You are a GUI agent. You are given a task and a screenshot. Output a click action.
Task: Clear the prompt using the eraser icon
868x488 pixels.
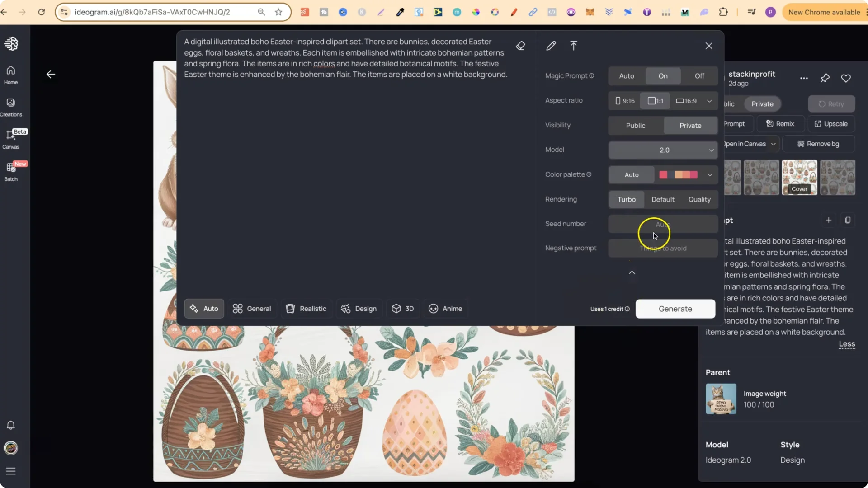pyautogui.click(x=521, y=46)
